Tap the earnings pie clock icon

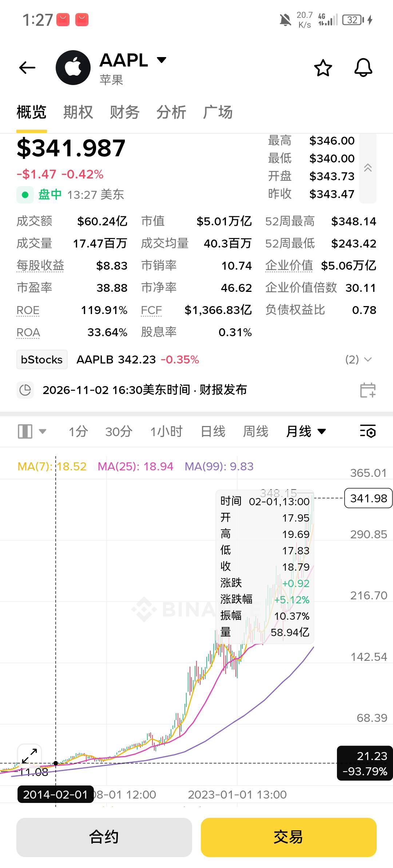pos(25,390)
